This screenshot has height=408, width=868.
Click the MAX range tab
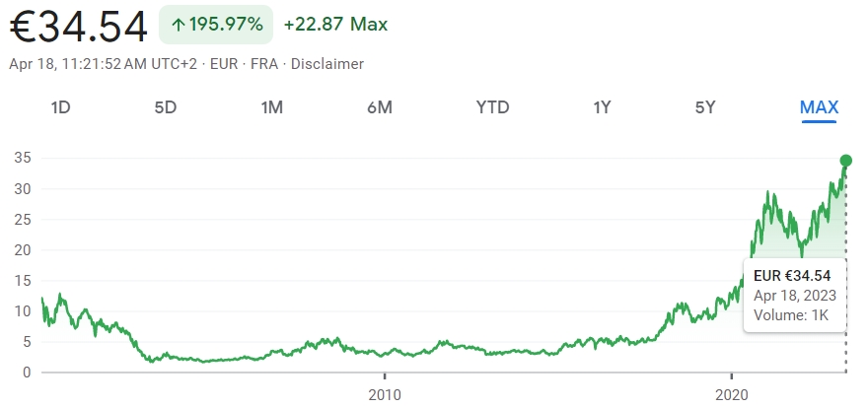pyautogui.click(x=819, y=107)
